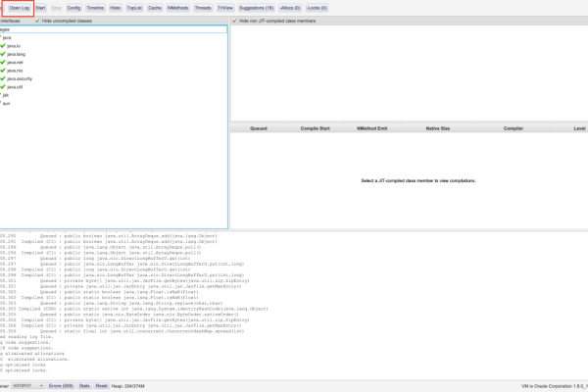The width and height of the screenshot is (588, 392).
Task: Open the NMethods view
Action: (x=178, y=8)
